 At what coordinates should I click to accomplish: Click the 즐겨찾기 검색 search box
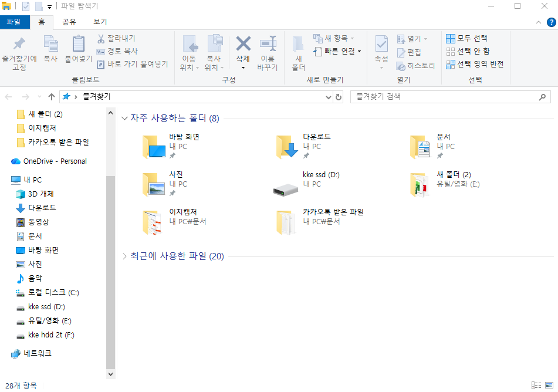pyautogui.click(x=446, y=97)
